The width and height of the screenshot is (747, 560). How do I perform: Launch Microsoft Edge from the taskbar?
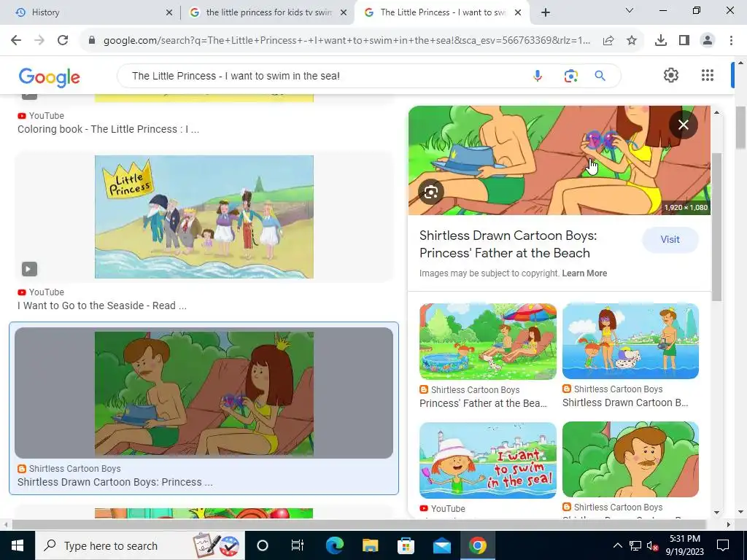click(334, 545)
